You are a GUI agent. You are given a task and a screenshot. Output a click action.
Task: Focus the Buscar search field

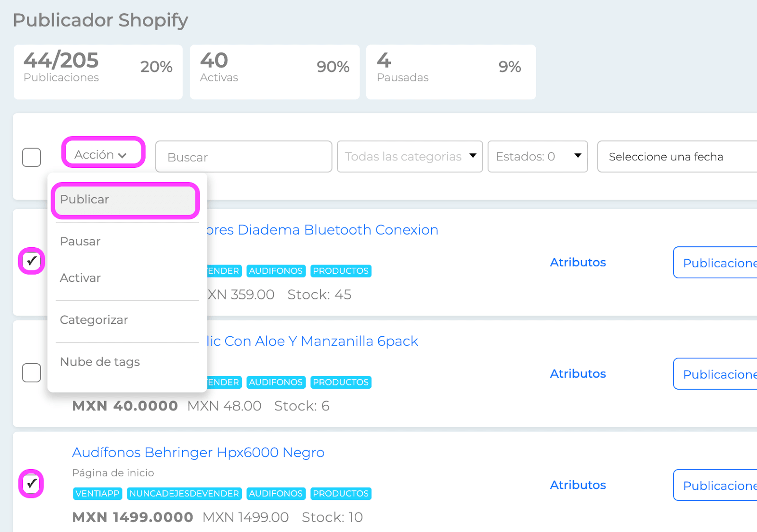click(244, 157)
